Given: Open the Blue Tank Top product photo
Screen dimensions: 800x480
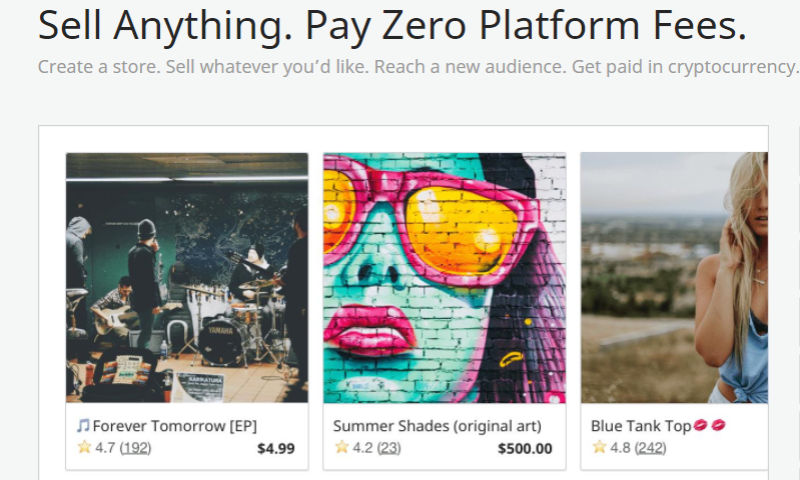Looking at the screenshot, I should [675, 278].
